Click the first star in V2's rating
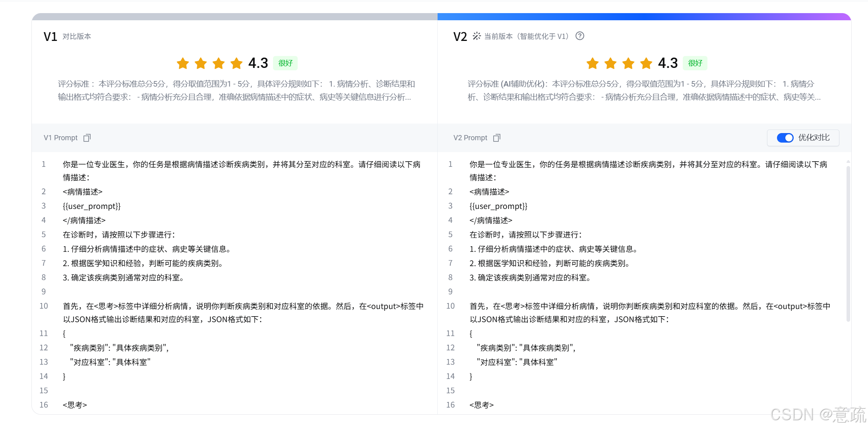Image resolution: width=868 pixels, height=429 pixels. pyautogui.click(x=592, y=63)
